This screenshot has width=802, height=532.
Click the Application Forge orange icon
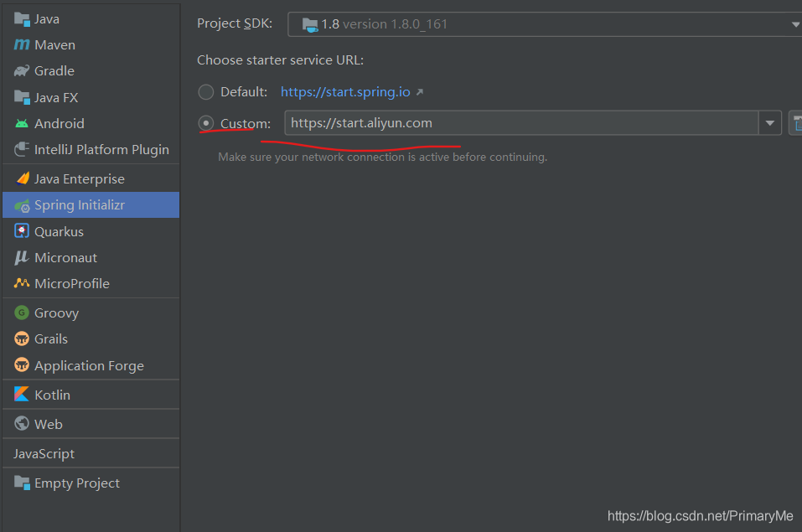(22, 364)
